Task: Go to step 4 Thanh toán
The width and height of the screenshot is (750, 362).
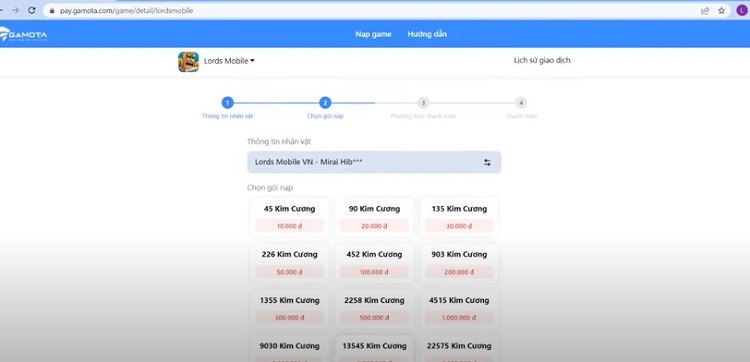Action: pyautogui.click(x=521, y=103)
